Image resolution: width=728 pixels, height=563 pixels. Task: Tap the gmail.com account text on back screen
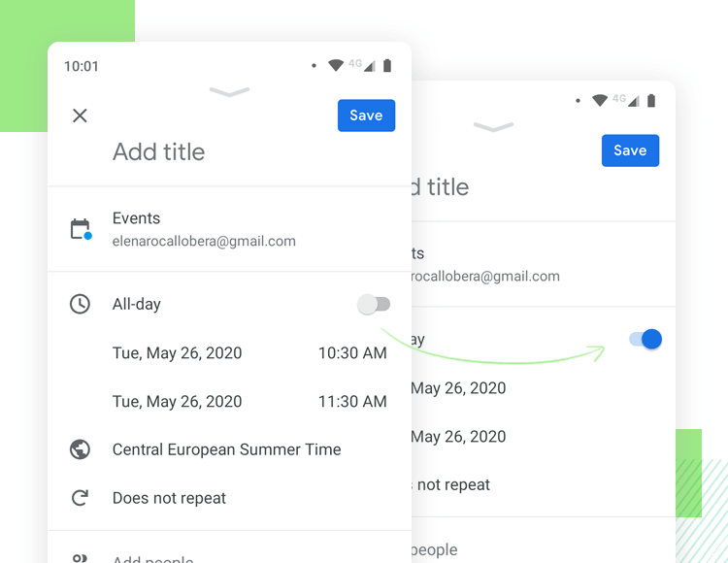pos(485,277)
